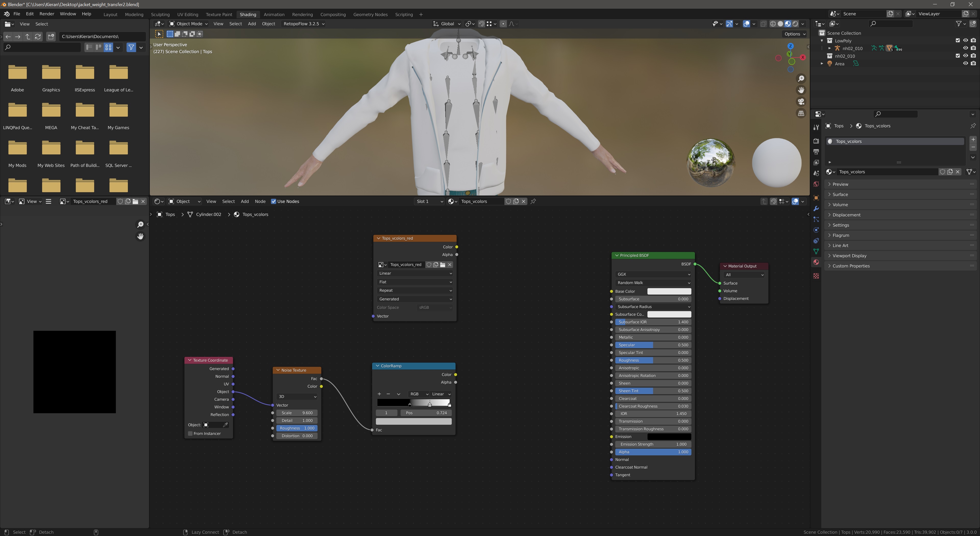The image size is (980, 536).
Task: Toggle eye icon for Area light
Action: [965, 64]
